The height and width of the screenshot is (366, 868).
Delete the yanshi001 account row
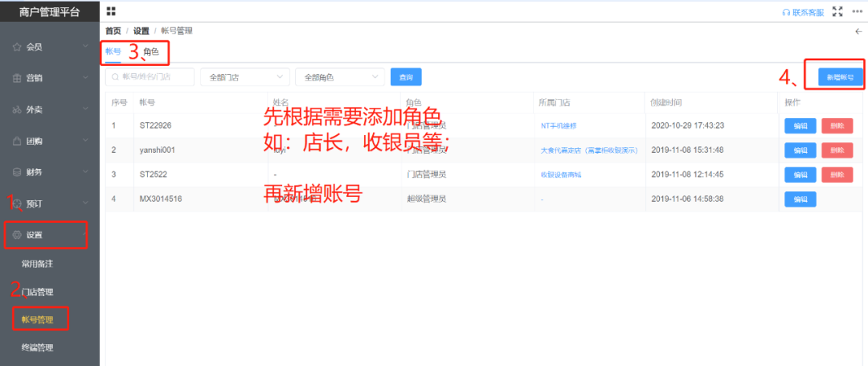coord(837,150)
